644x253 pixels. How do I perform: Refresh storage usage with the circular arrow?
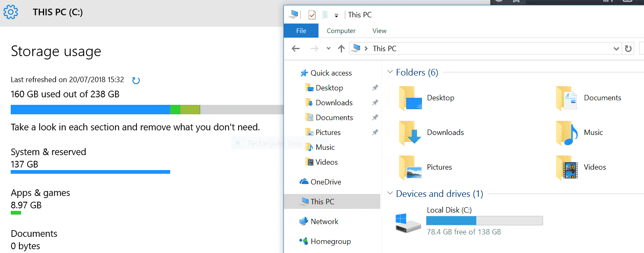click(136, 80)
